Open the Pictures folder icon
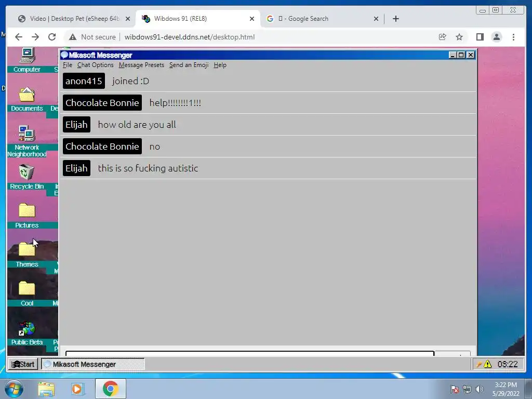 point(27,216)
